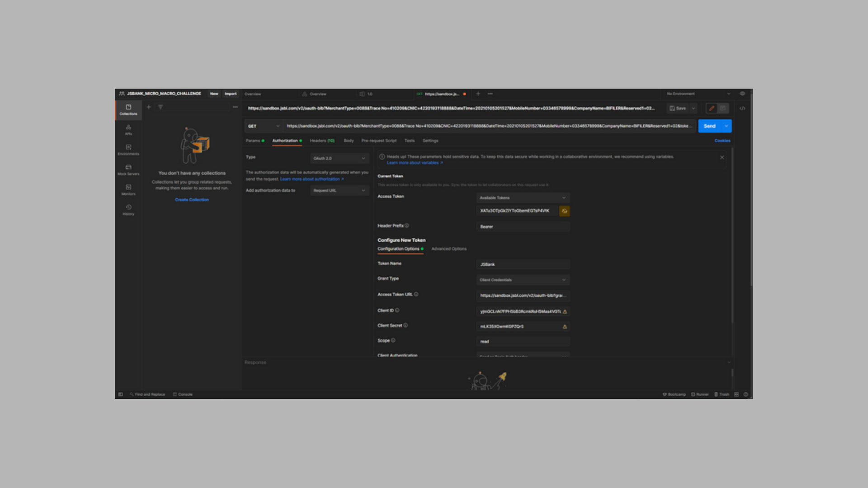Expand the Client Credentials grant type dropdown
Screen dimensions: 868x488
tap(523, 280)
